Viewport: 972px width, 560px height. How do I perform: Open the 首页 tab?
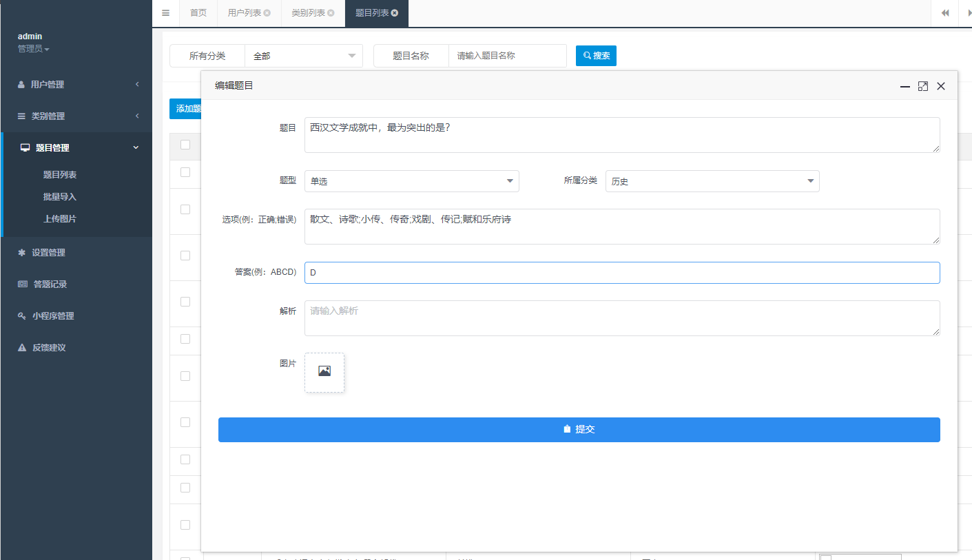coord(198,13)
